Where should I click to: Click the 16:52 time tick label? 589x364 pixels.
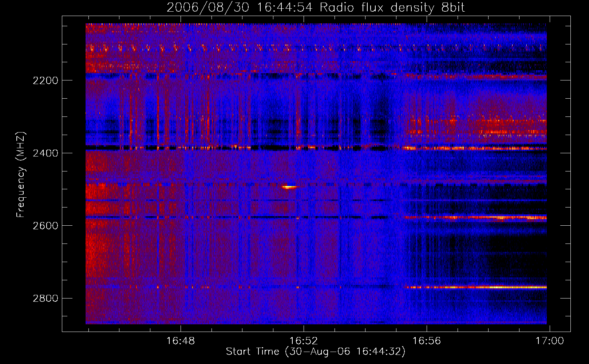pos(304,341)
